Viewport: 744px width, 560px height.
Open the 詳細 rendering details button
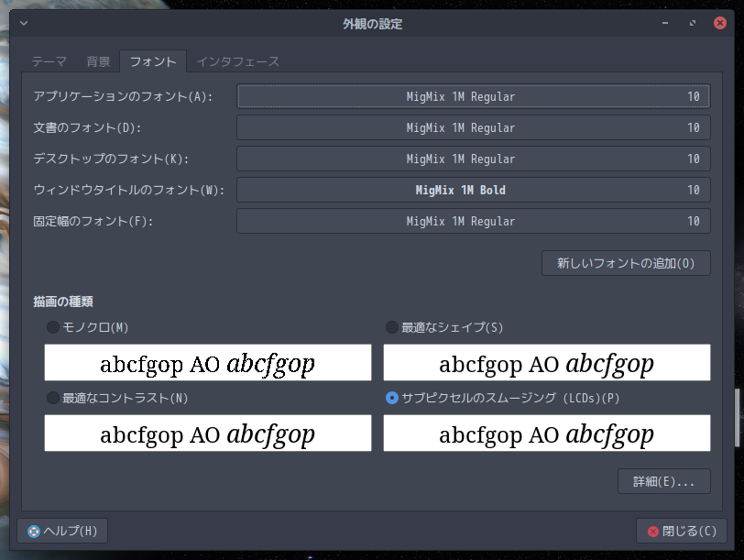click(664, 481)
